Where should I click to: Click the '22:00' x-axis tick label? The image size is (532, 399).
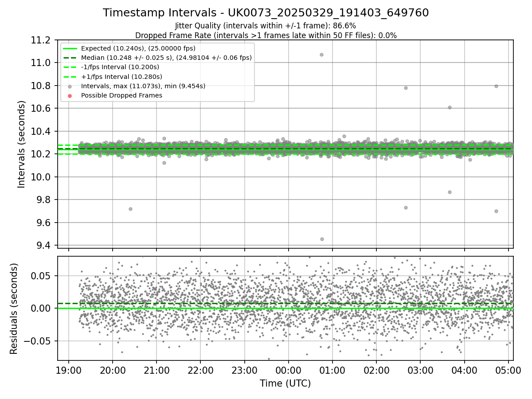(x=200, y=370)
